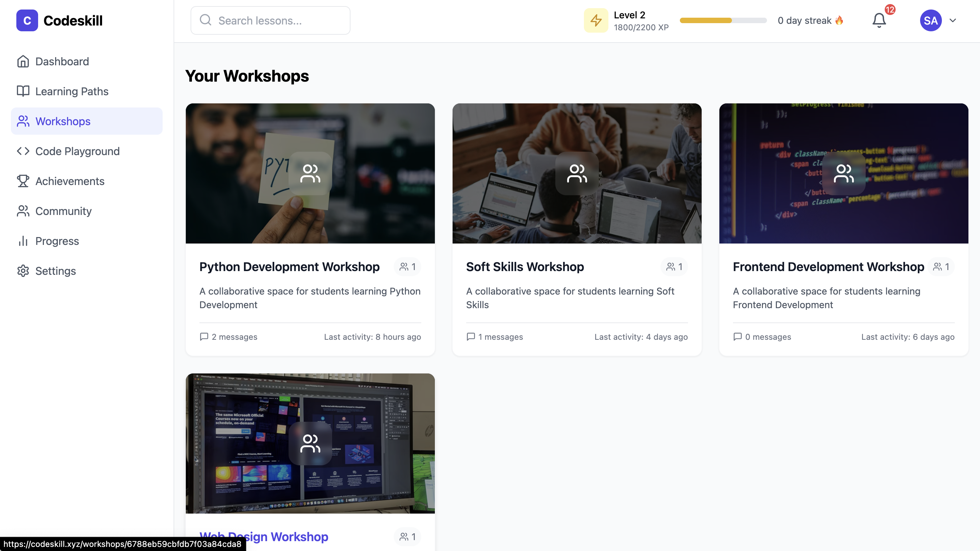The height and width of the screenshot is (551, 980).
Task: Click the XP progress bar
Action: pos(723,20)
